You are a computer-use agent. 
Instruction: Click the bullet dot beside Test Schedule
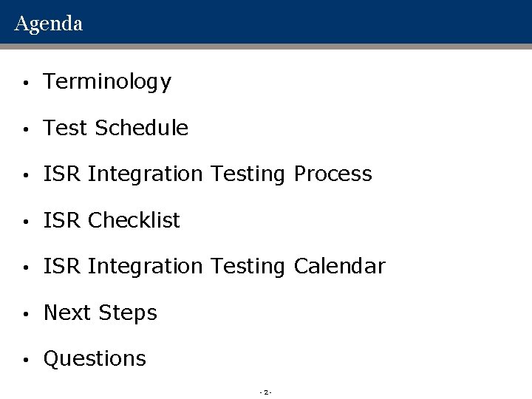pos(26,129)
